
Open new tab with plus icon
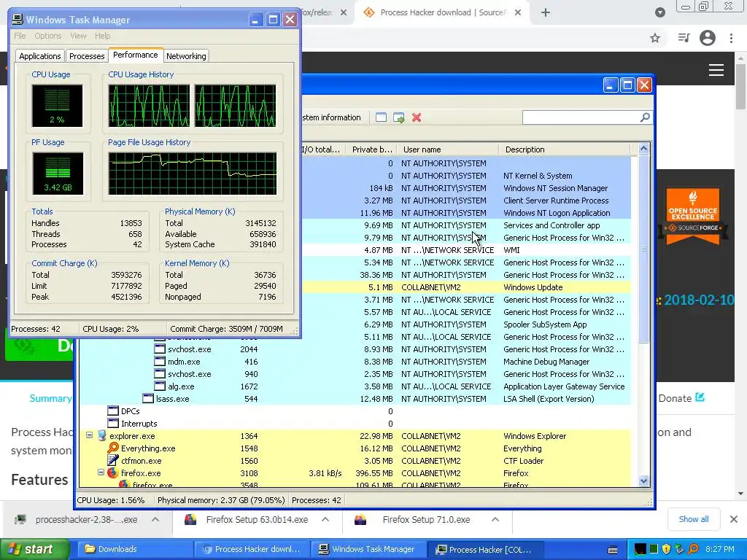pos(546,12)
